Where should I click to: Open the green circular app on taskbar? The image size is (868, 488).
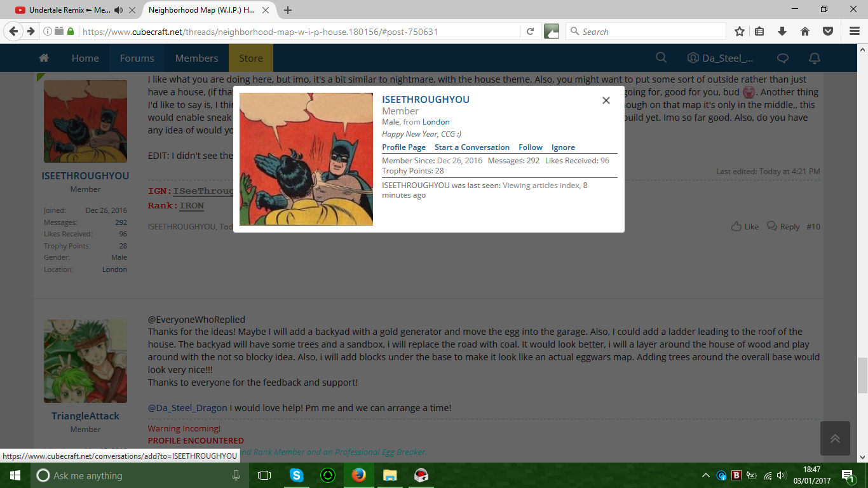327,475
